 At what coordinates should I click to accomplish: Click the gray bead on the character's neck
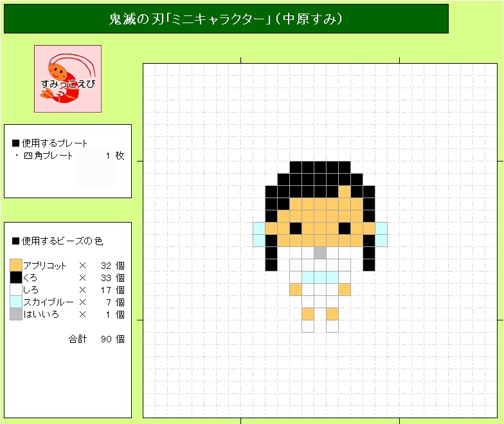pos(320,253)
